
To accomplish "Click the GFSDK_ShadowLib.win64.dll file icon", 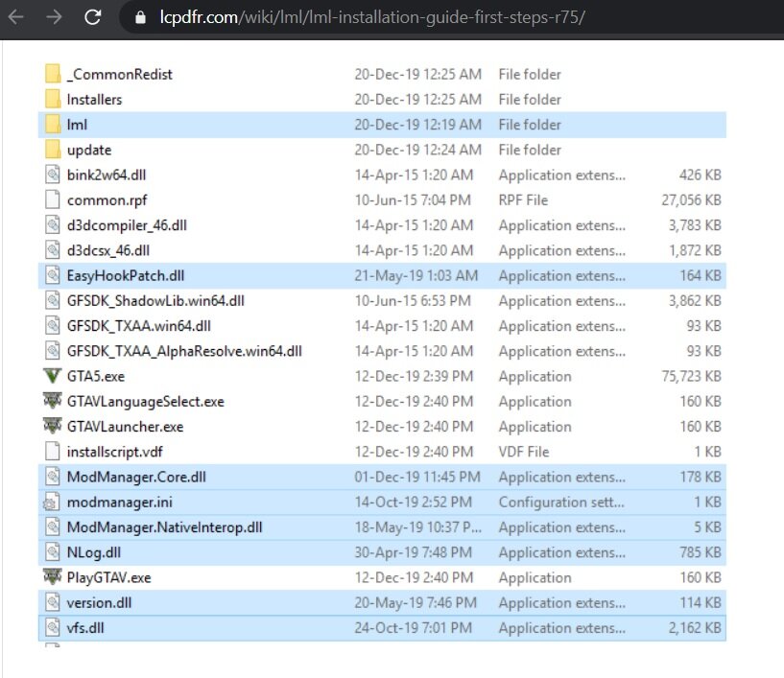I will 53,300.
